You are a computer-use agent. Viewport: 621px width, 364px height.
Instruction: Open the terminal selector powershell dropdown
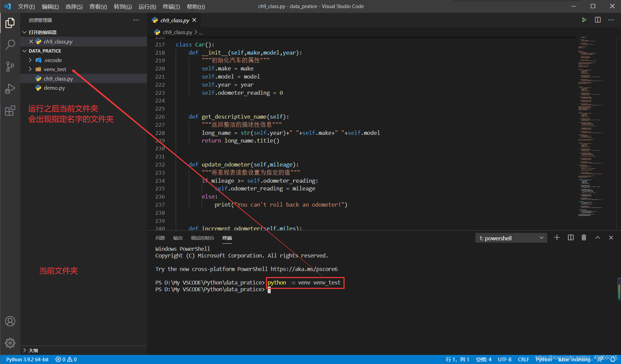click(x=511, y=238)
